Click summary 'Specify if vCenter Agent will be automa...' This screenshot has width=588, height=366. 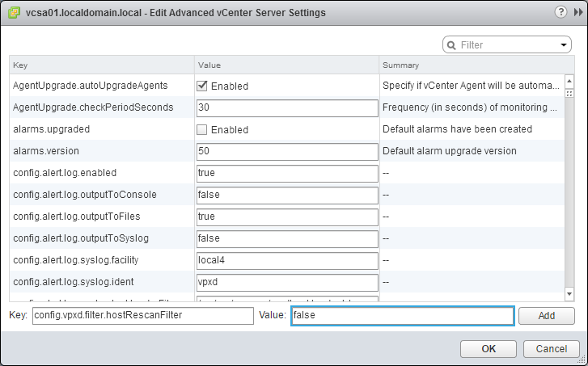point(471,86)
